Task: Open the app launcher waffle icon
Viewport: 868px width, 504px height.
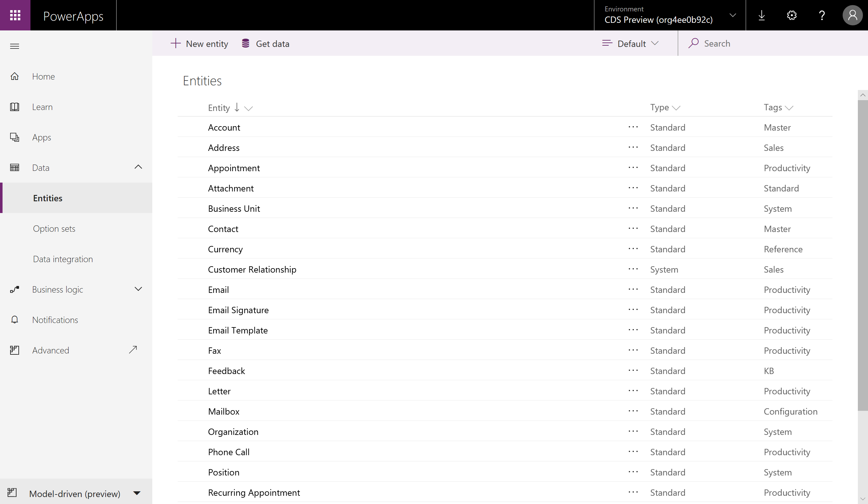Action: pyautogui.click(x=15, y=15)
